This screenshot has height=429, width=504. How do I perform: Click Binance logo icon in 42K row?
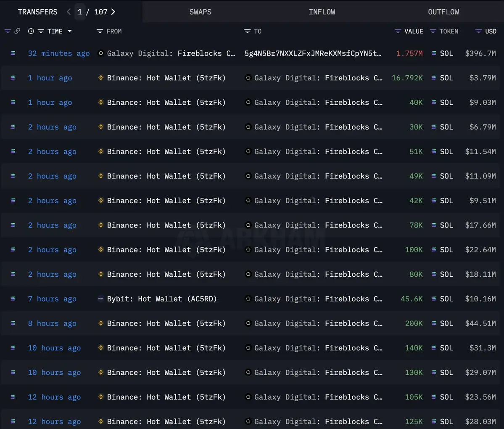pyautogui.click(x=100, y=200)
